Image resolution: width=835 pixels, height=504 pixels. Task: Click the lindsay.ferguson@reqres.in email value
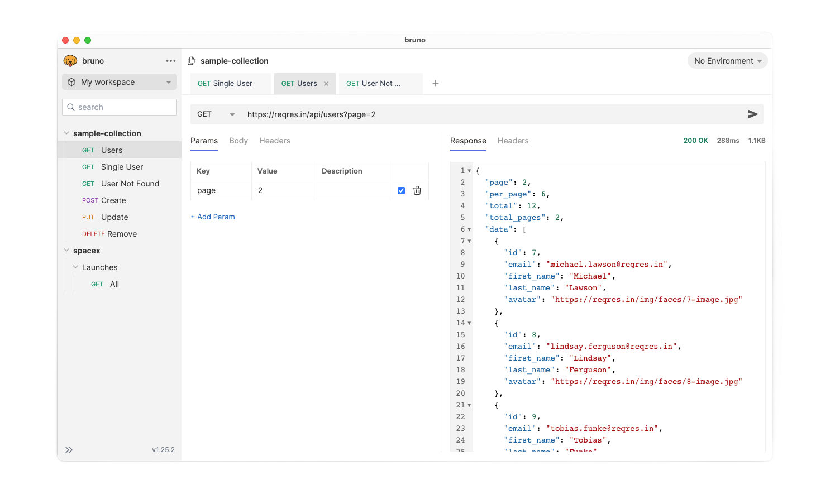(612, 347)
